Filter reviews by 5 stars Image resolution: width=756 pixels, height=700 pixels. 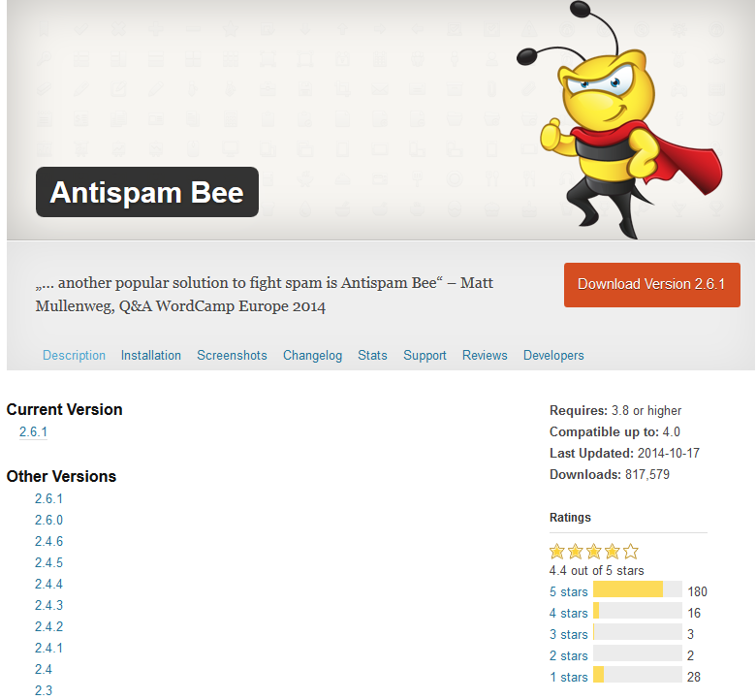568,591
